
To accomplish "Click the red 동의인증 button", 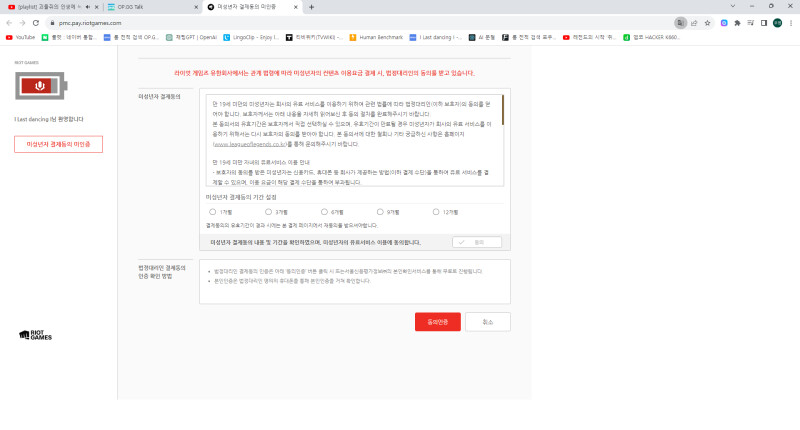I will [437, 322].
